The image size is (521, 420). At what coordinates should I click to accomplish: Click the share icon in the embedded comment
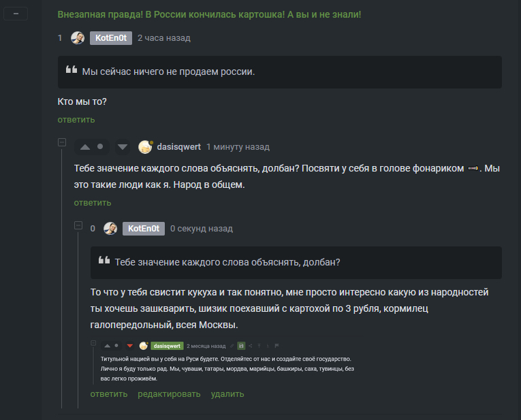coord(249,346)
